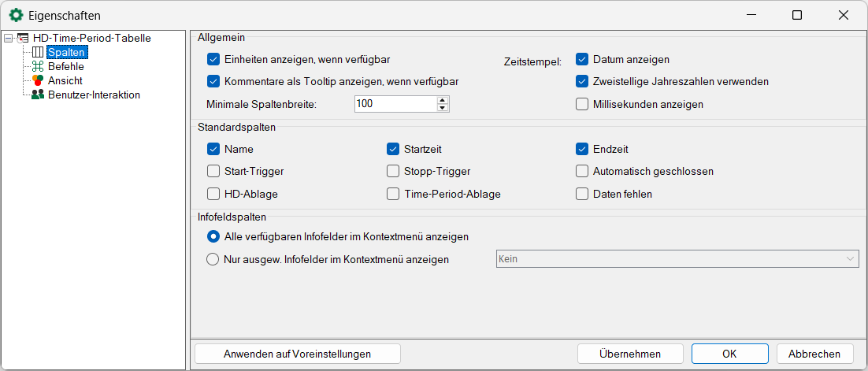Image resolution: width=868 pixels, height=371 pixels.
Task: Open the Infofelder dropdown showing Kein
Action: (x=677, y=259)
